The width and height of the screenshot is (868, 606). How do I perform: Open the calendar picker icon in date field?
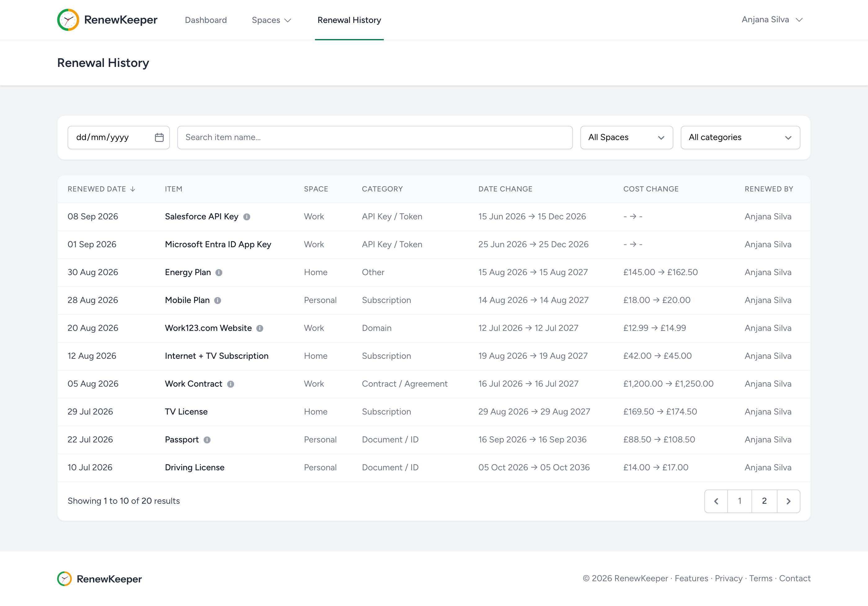(159, 138)
